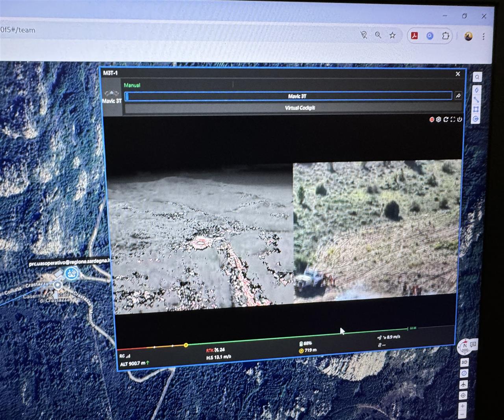
Task: Start recording with the red record icon
Action: point(432,119)
